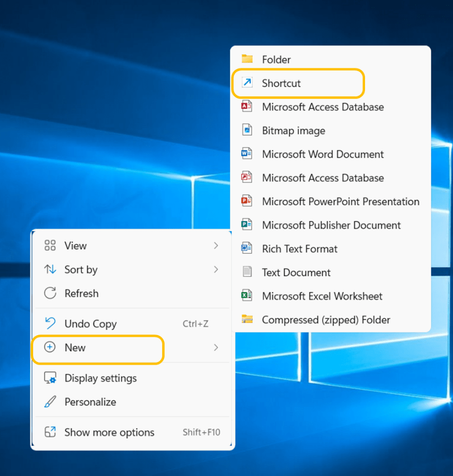The width and height of the screenshot is (453, 476).
Task: Open the Sort by submenu arrow
Action: pos(217,269)
